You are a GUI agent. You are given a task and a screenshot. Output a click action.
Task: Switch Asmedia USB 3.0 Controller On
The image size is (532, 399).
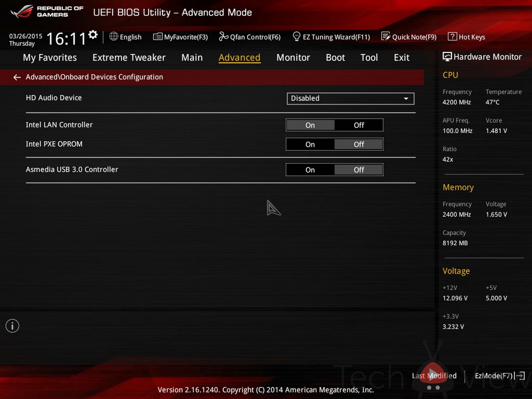(x=310, y=170)
